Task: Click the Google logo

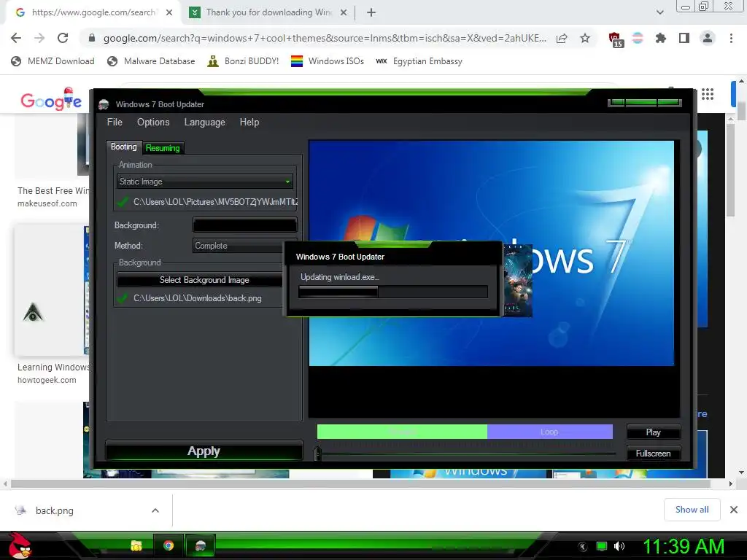Action: coord(51,99)
